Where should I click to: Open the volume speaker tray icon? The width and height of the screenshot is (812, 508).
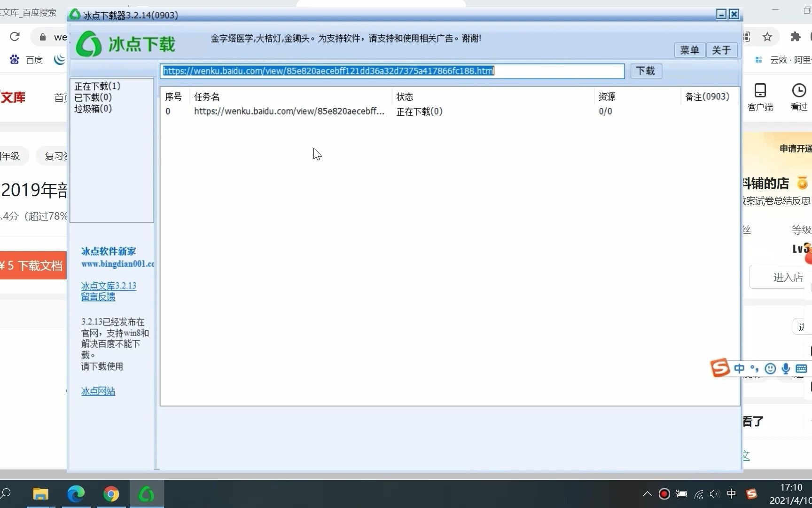click(715, 494)
